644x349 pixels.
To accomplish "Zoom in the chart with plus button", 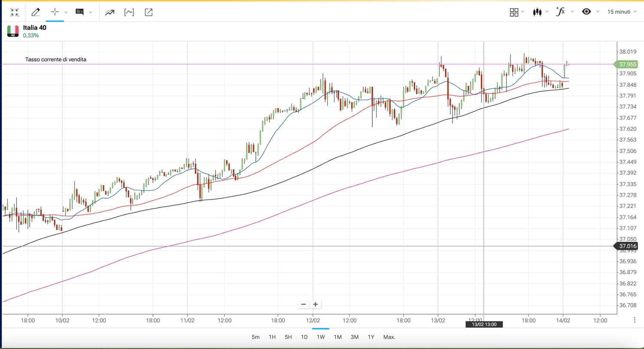I will (x=316, y=304).
